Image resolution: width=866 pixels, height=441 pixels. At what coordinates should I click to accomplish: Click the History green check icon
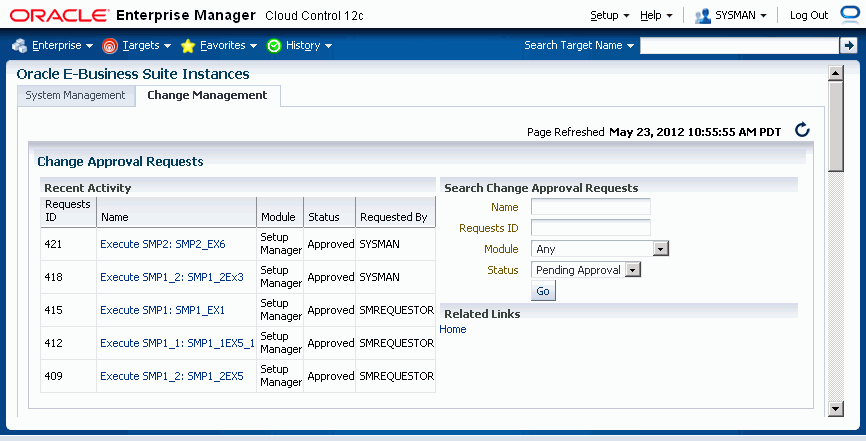[x=274, y=46]
